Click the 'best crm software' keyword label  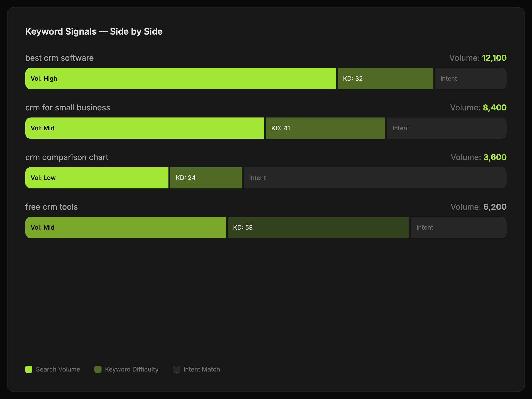(x=59, y=58)
